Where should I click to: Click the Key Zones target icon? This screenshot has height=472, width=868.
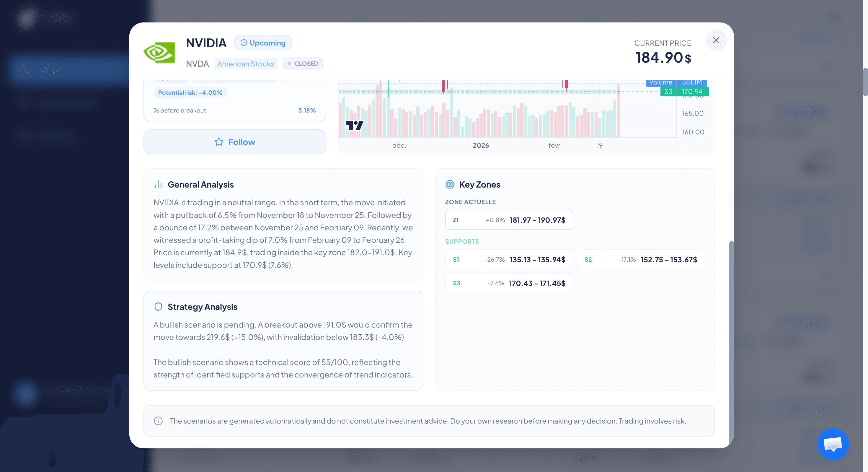point(450,184)
